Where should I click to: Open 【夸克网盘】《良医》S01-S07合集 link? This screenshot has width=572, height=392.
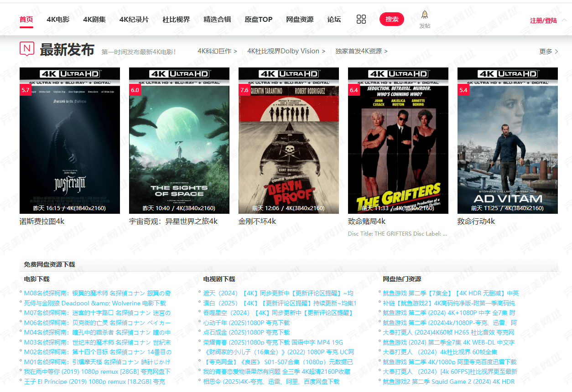pyautogui.click(x=278, y=362)
